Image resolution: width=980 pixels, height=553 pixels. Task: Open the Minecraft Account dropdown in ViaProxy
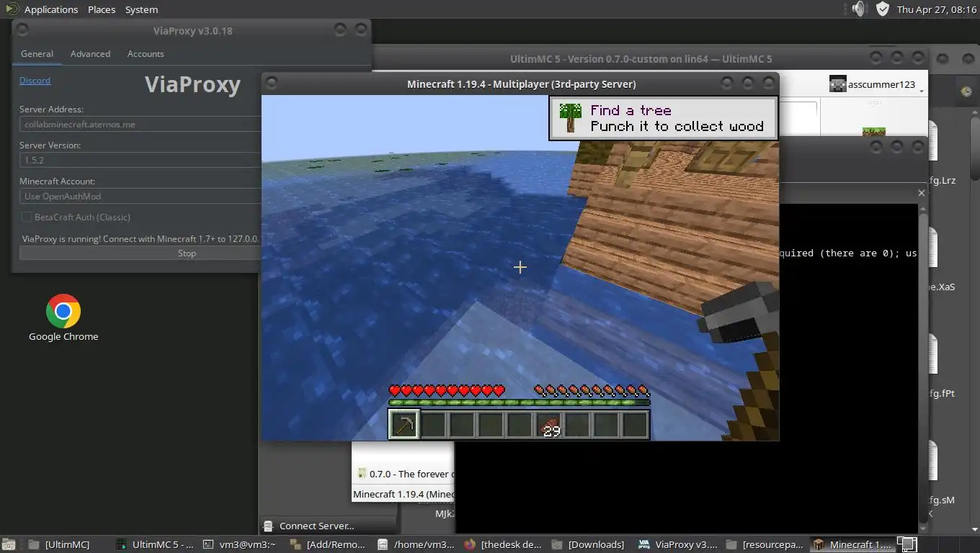coord(140,196)
